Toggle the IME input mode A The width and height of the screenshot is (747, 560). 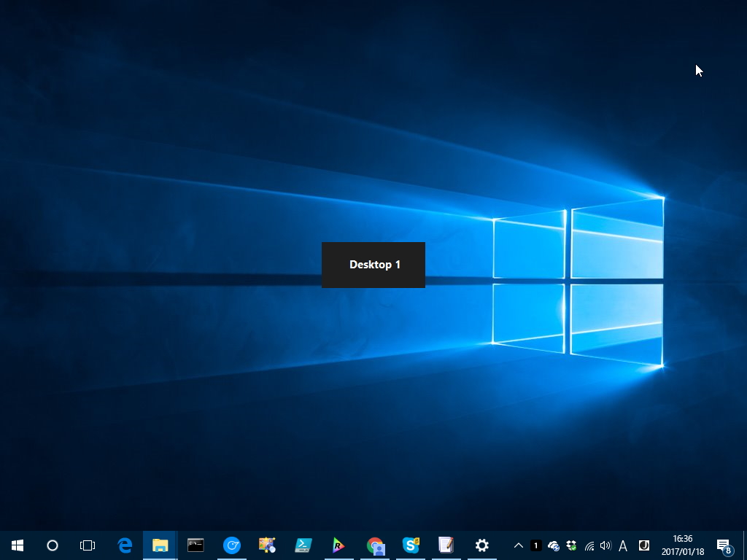point(623,545)
